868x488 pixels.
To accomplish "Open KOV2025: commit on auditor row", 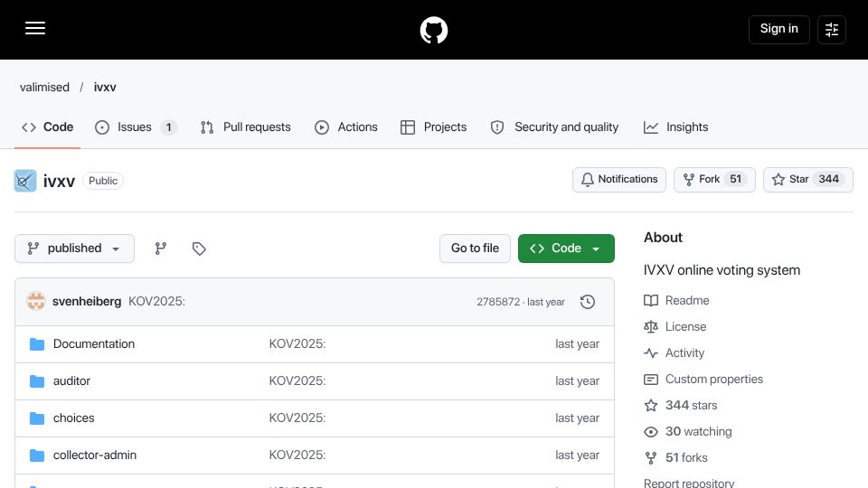I will [297, 381].
